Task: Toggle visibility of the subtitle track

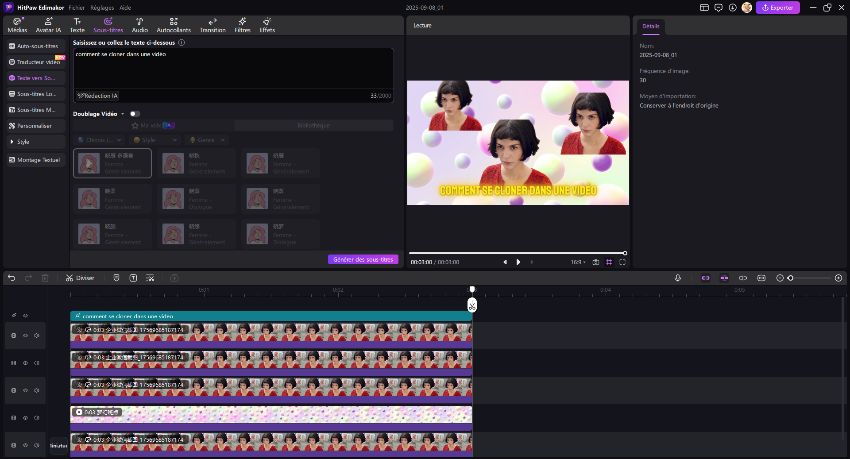Action: coord(25,315)
